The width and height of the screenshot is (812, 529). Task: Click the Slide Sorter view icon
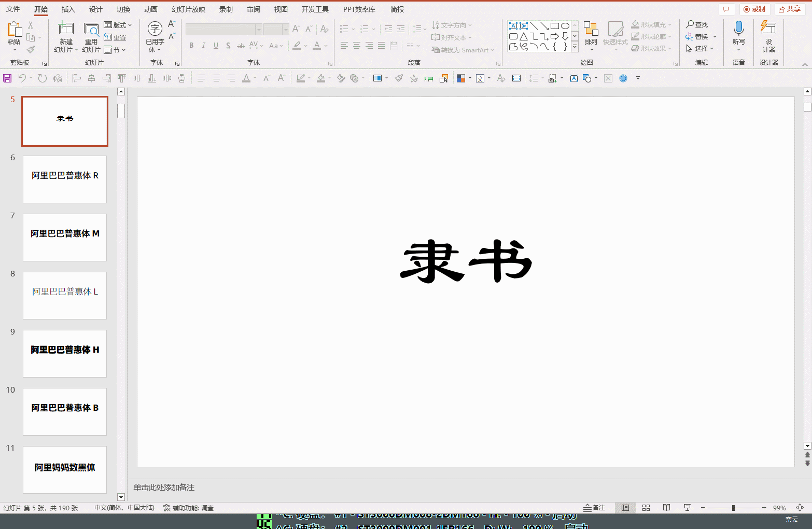(646, 508)
